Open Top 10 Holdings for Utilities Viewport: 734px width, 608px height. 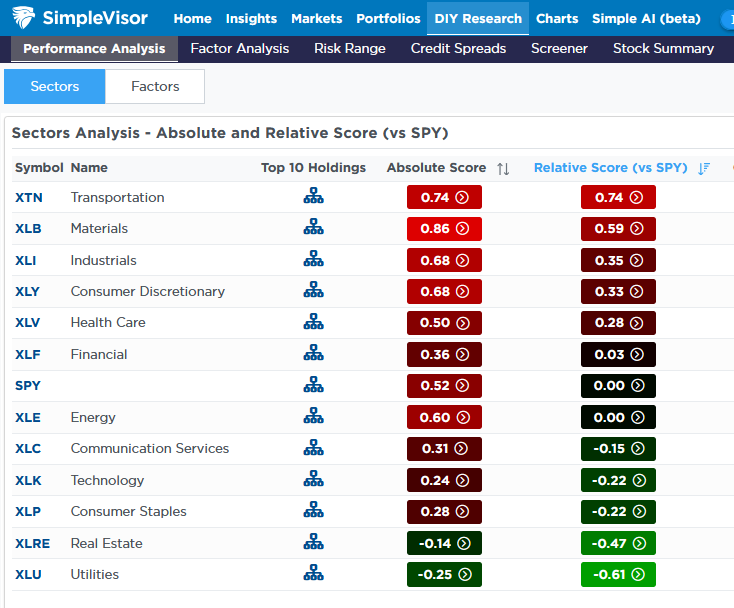pyautogui.click(x=313, y=574)
